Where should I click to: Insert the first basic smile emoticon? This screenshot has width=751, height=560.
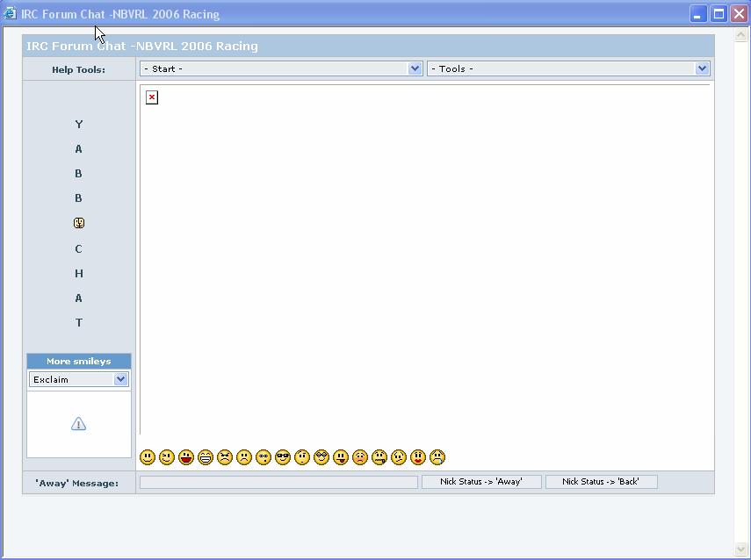coord(148,457)
